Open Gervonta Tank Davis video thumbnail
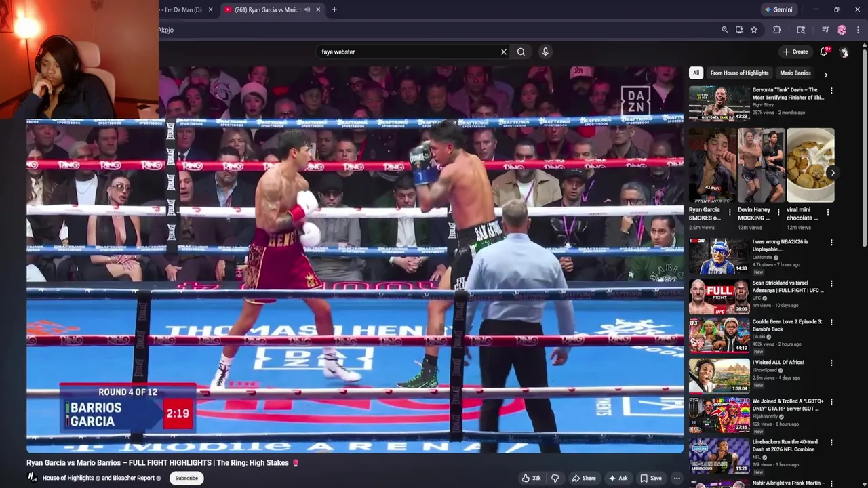The image size is (868, 488). (x=719, y=104)
